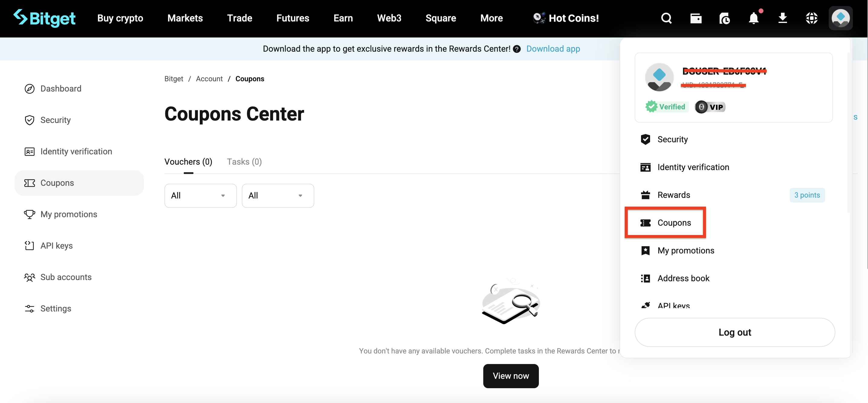The width and height of the screenshot is (868, 403).
Task: Click the profile avatar in header
Action: 841,18
